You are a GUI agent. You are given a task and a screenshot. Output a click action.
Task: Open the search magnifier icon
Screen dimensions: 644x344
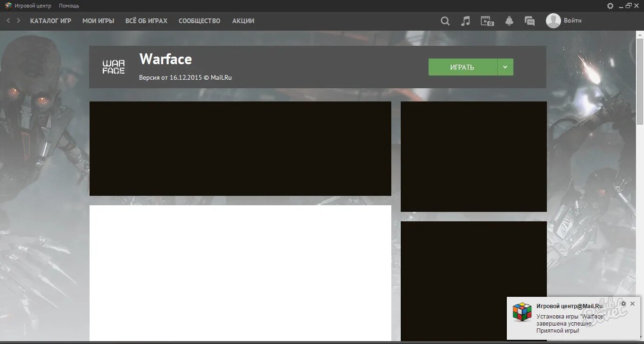[x=445, y=21]
